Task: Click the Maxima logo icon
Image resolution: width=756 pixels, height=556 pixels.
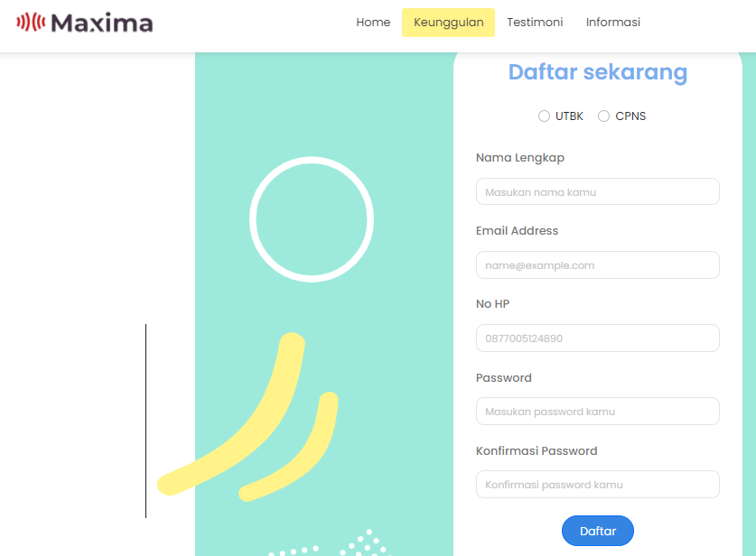Action: click(31, 23)
